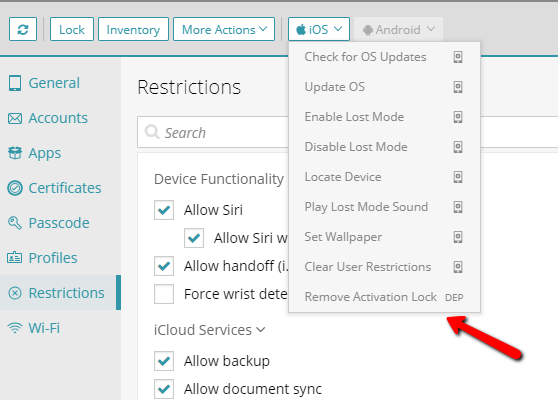The image size is (558, 400).
Task: Click the Apps box icon
Action: [x=15, y=153]
